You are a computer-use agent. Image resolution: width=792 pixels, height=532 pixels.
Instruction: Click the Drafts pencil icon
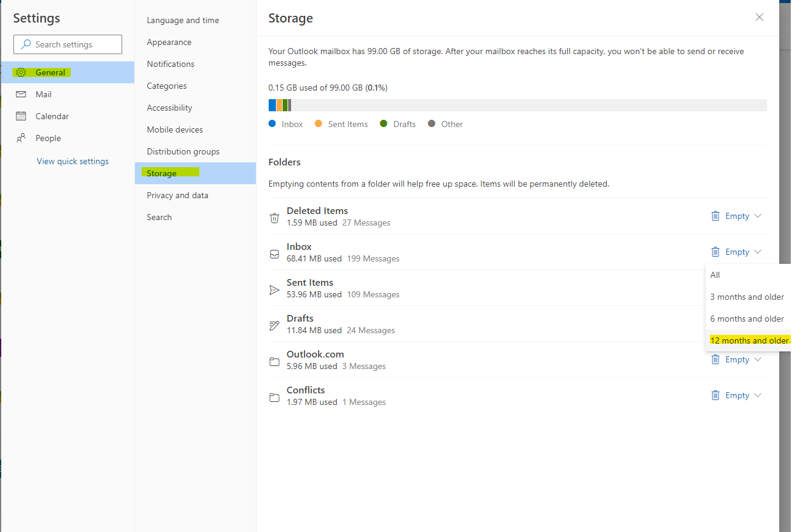(x=275, y=325)
